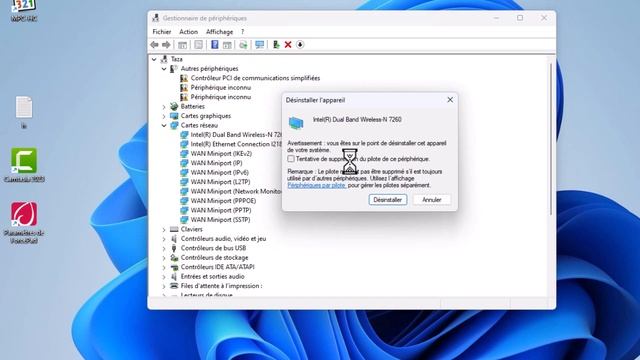The height and width of the screenshot is (360, 640).
Task: Toggle the console tree toolbar icon
Action: (182, 45)
